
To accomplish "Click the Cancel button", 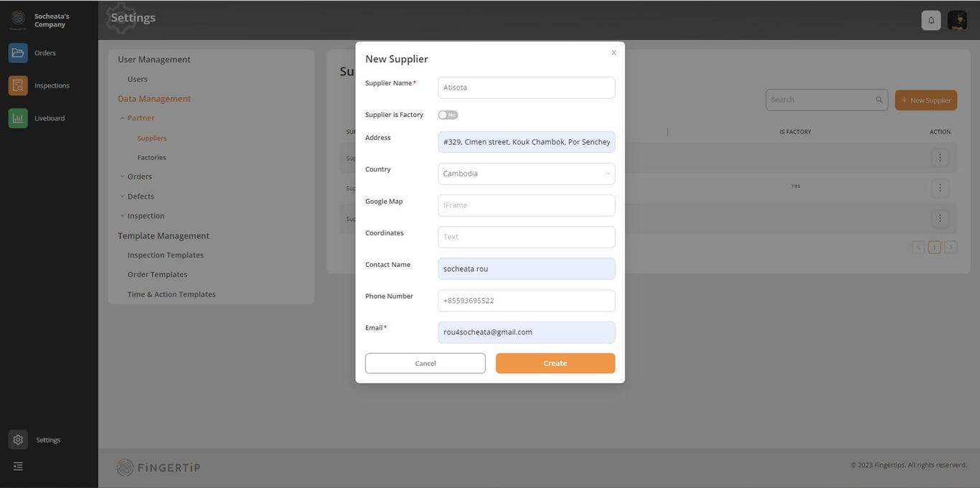I will click(x=425, y=363).
